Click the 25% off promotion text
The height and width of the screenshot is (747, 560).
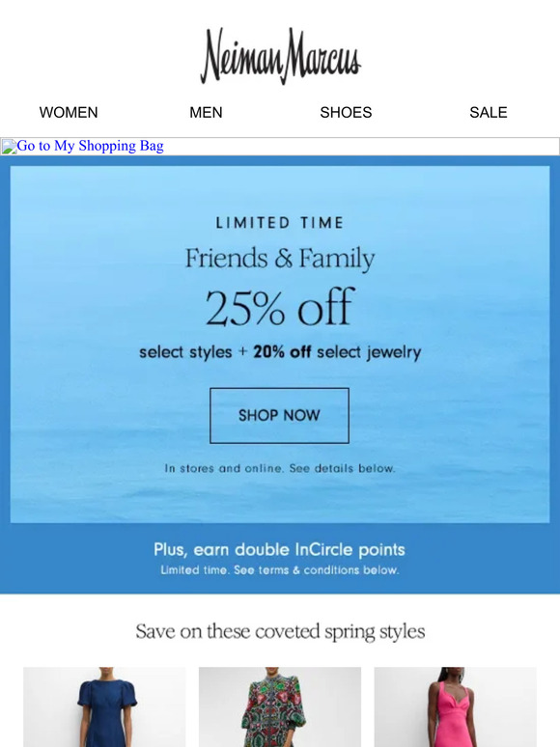[280, 307]
